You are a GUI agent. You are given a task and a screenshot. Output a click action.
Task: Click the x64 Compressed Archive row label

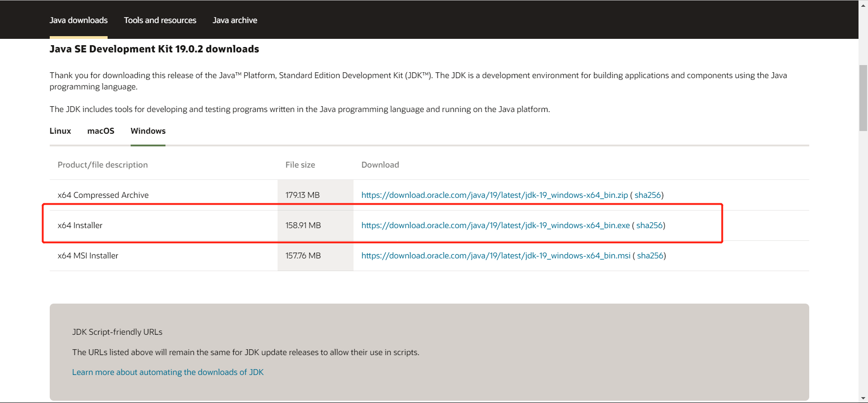[103, 195]
